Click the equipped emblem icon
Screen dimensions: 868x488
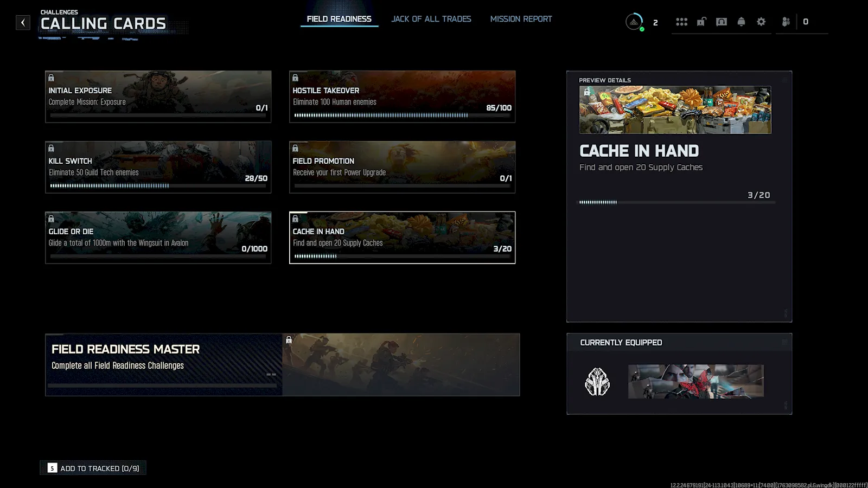(x=597, y=381)
